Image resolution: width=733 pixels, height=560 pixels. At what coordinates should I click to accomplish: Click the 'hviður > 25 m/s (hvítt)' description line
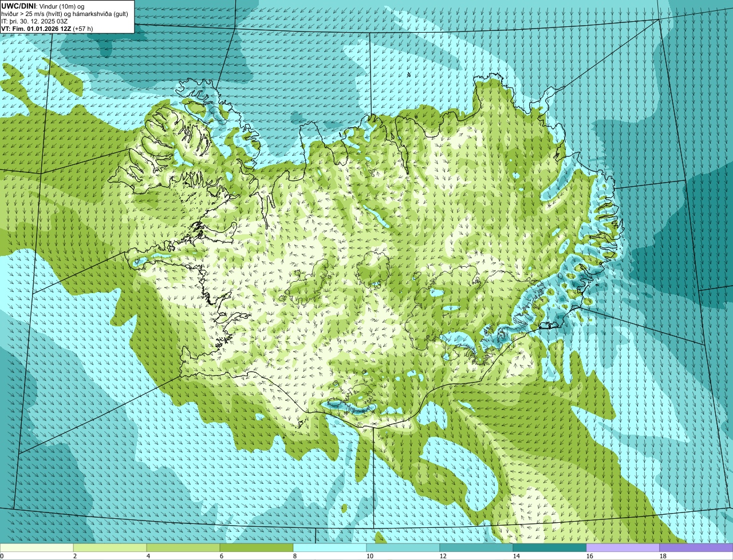click(x=64, y=14)
